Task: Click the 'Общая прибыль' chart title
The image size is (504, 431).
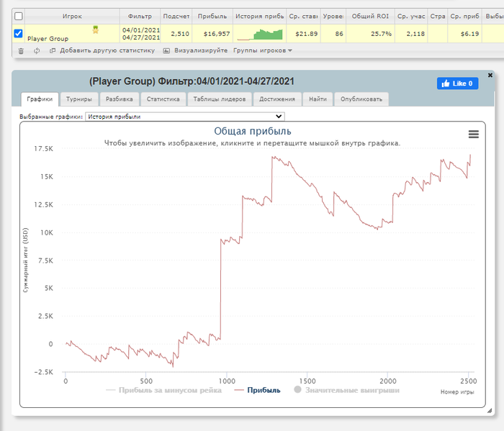Action: pos(253,131)
